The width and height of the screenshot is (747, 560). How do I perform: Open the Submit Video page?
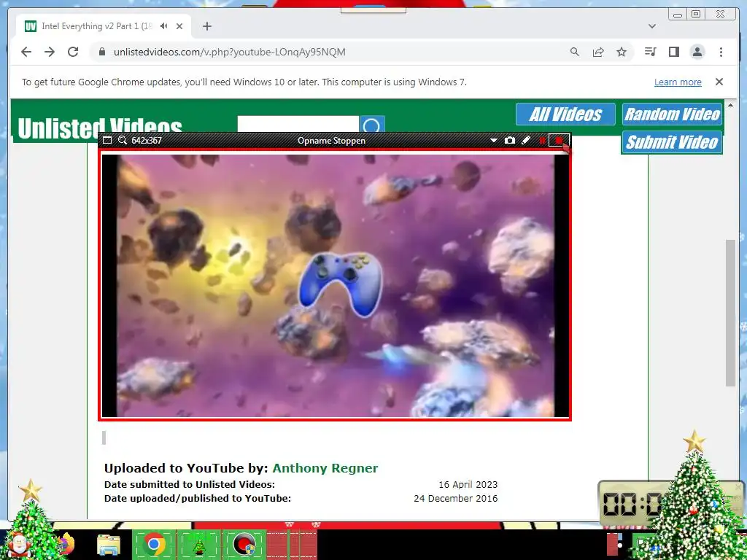point(672,142)
